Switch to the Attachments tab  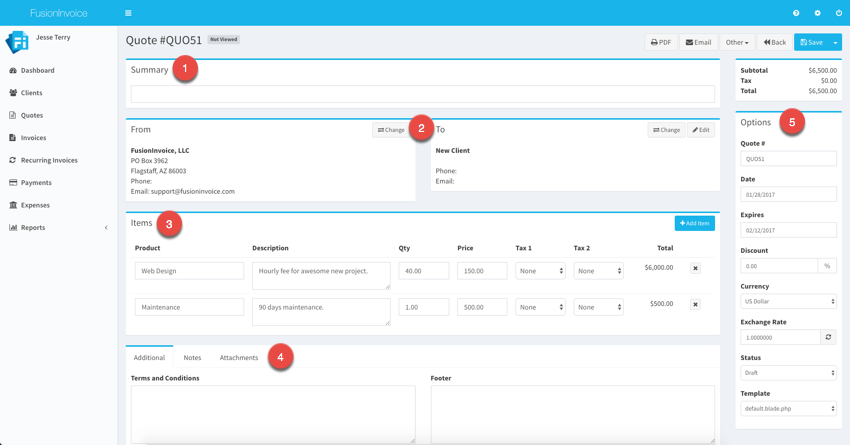point(239,357)
